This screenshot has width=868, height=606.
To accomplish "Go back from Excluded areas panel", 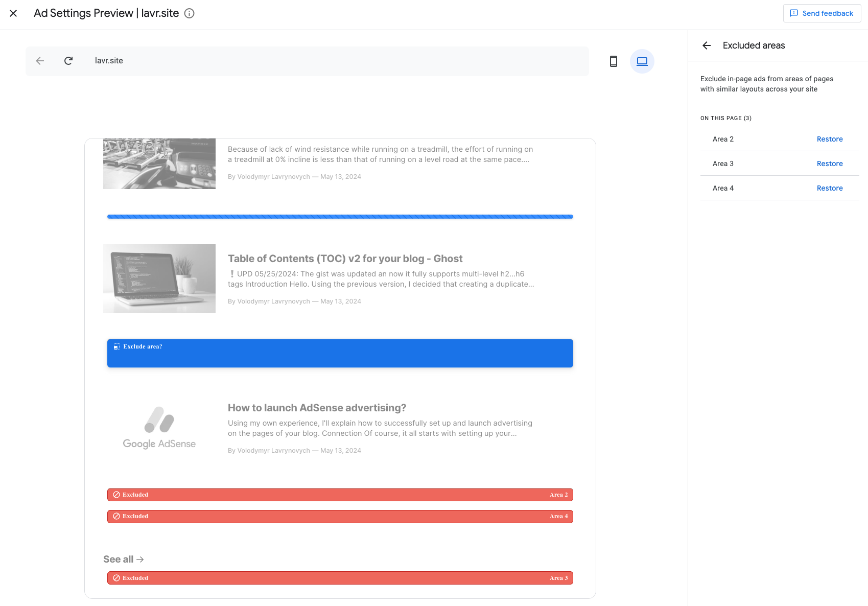I will point(707,45).
